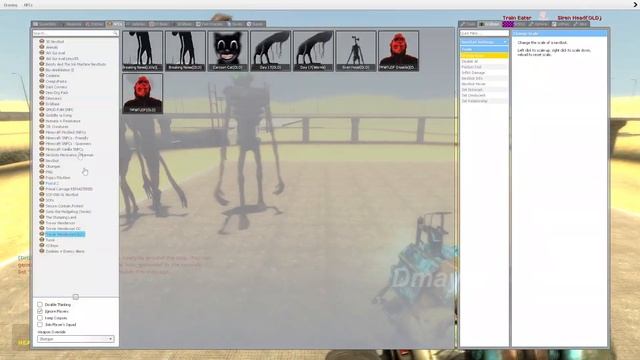Spawn the red-faced NPC in top row

point(398,51)
